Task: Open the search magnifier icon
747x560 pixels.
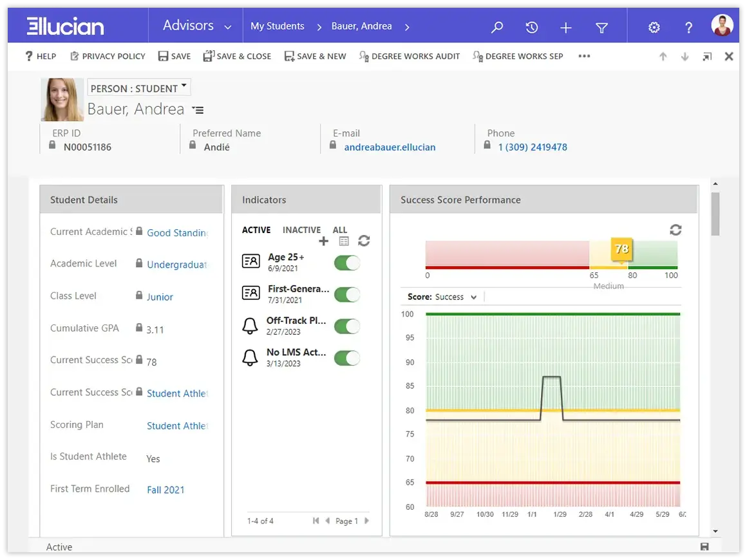Action: tap(496, 27)
